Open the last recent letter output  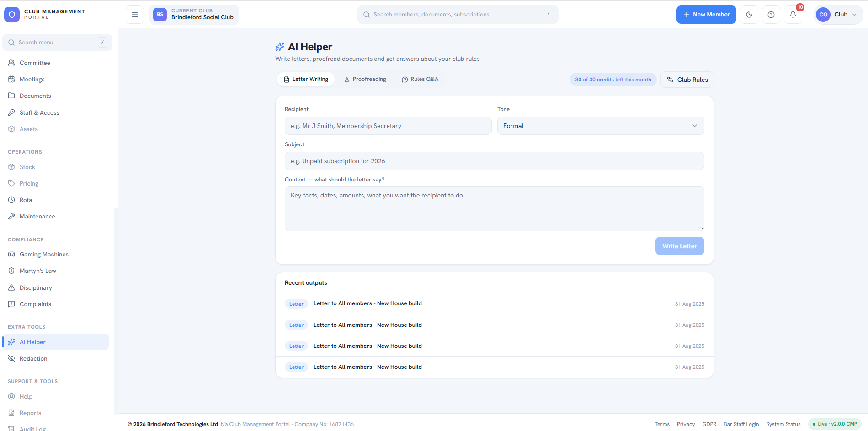coord(495,367)
